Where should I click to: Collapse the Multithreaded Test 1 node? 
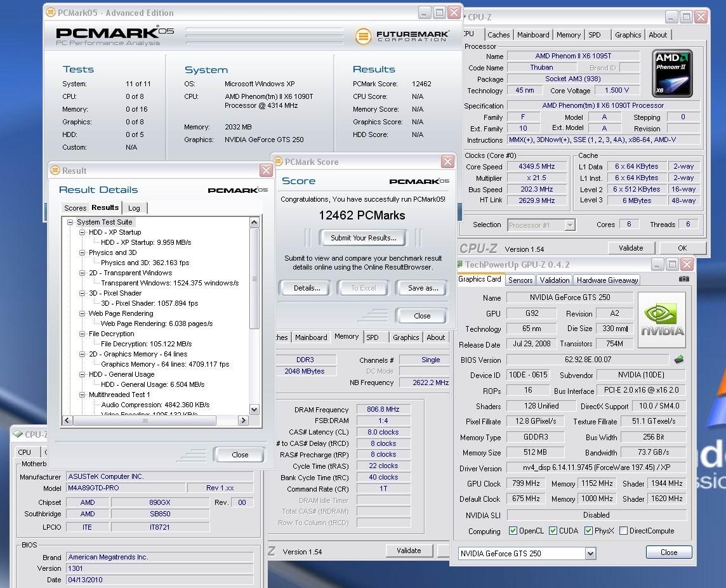(x=82, y=395)
